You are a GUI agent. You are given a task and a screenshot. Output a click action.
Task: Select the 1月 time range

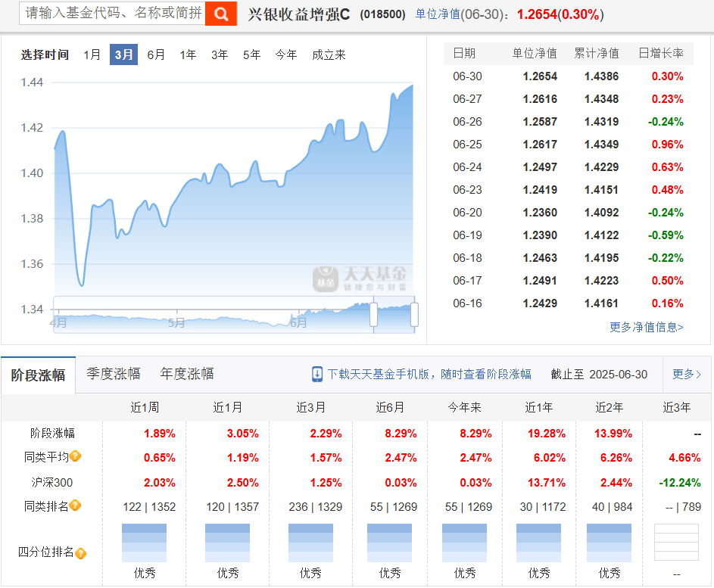click(92, 54)
